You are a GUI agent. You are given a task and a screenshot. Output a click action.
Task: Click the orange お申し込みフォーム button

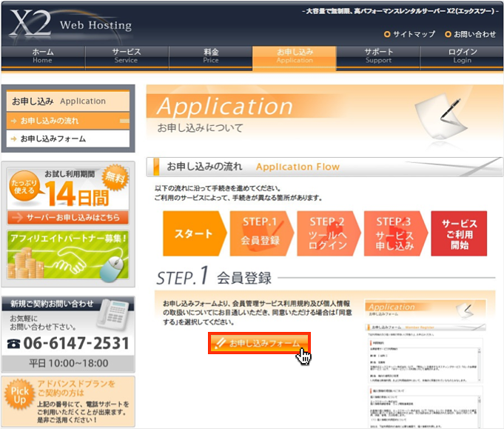click(259, 343)
